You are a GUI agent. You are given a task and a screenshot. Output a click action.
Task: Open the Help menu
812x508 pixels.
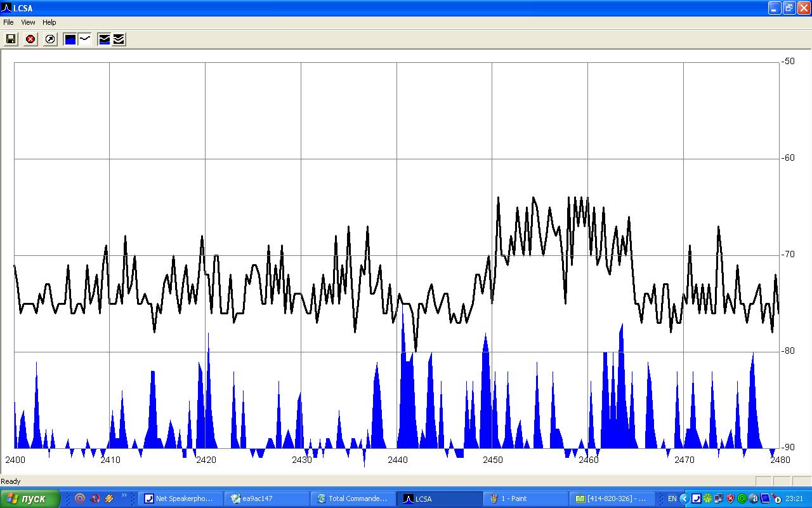coord(49,22)
